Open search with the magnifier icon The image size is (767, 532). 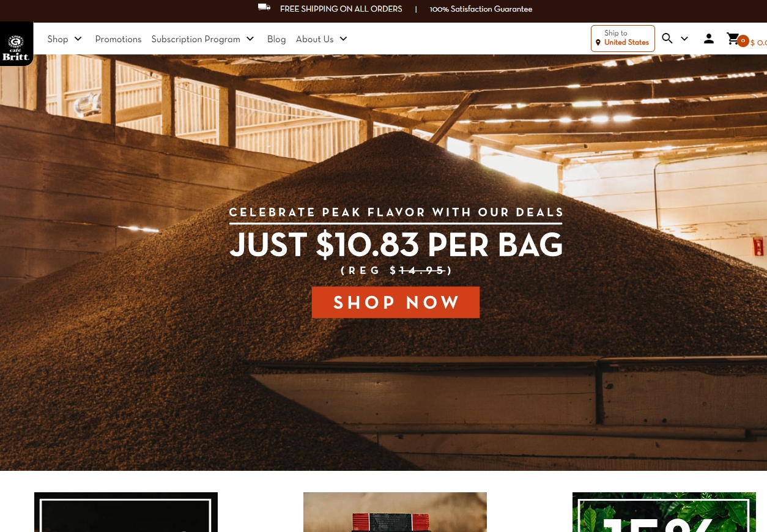point(667,39)
